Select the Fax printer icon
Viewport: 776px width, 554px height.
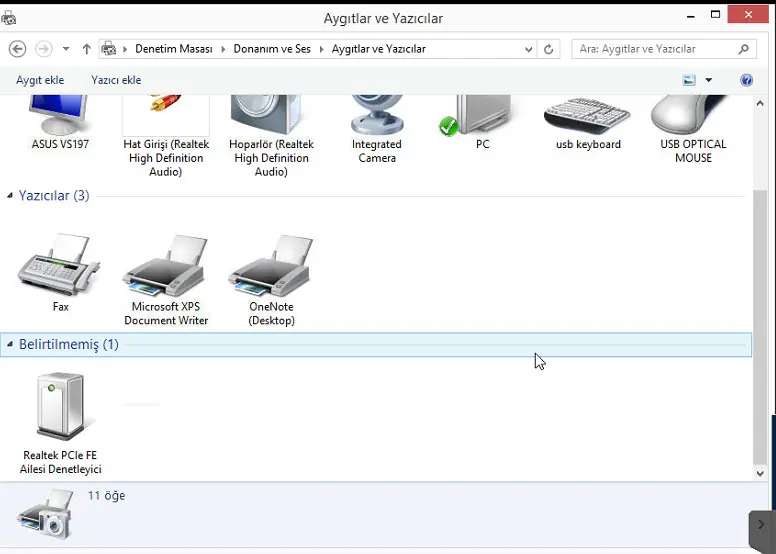[60, 266]
